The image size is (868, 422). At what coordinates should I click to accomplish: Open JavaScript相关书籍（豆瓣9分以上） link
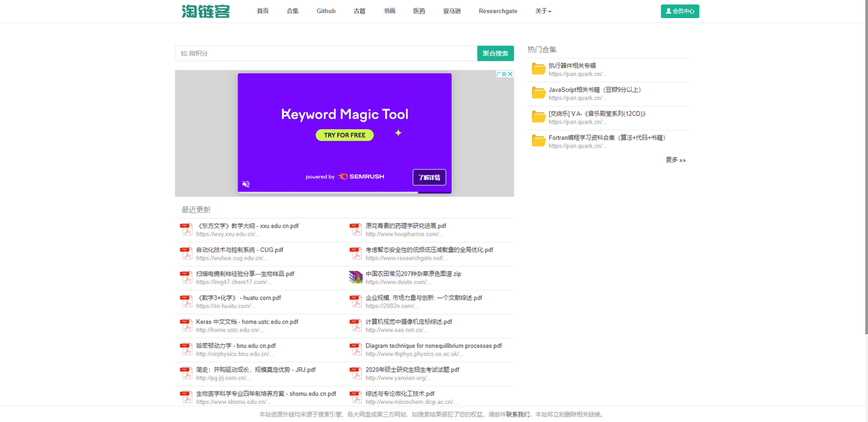click(596, 89)
